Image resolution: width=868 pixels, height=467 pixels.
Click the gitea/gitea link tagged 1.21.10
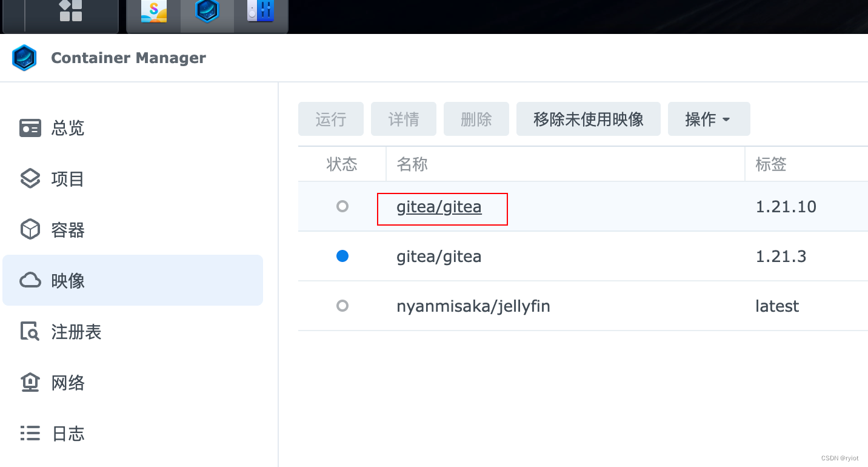click(439, 207)
